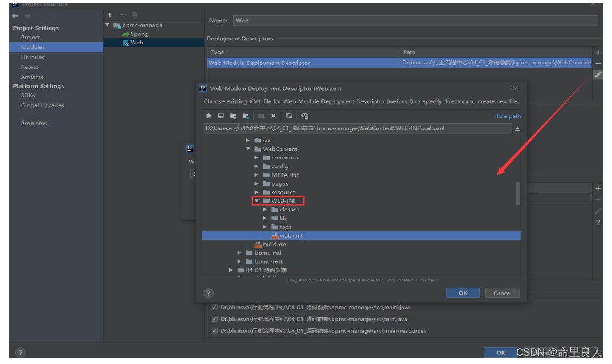Image resolution: width=612 pixels, height=364 pixels.
Task: Open path history arrow beside the path field
Action: coord(517,128)
